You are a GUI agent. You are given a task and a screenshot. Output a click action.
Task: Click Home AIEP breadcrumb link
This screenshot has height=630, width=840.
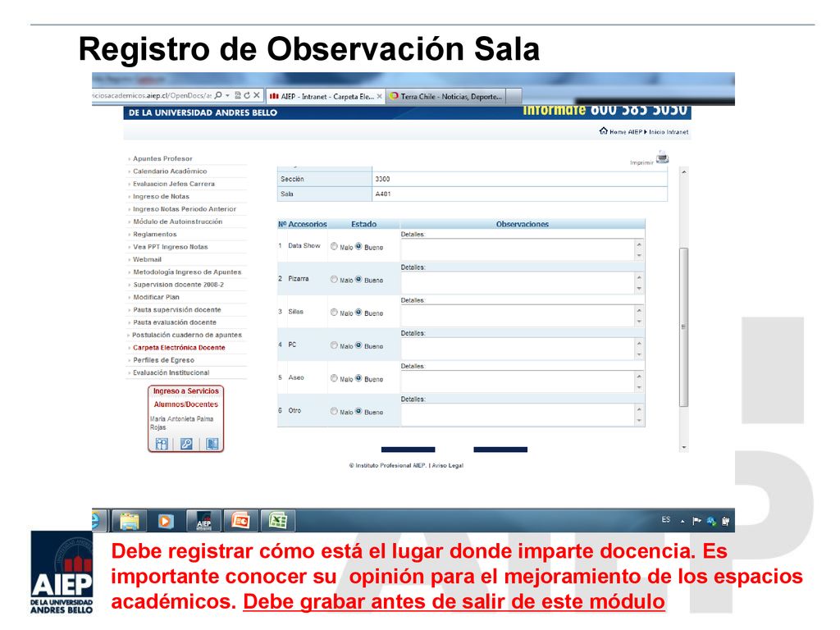(x=625, y=132)
